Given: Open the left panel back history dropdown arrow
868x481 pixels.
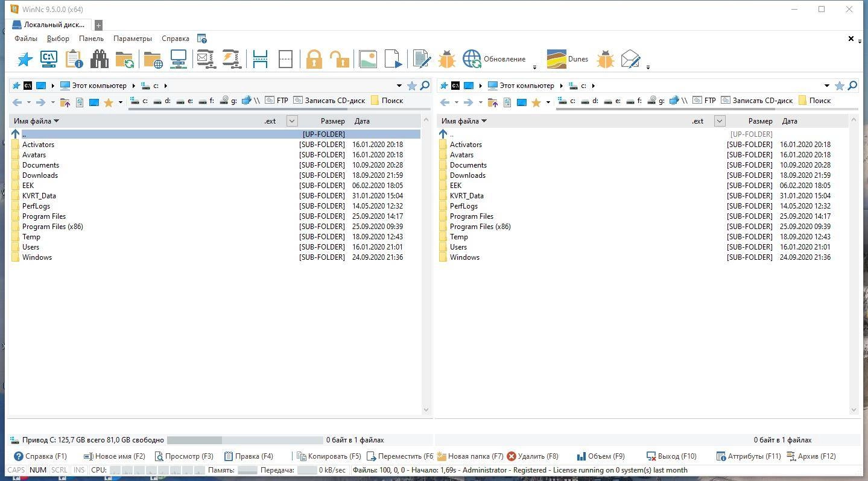Looking at the screenshot, I should point(28,102).
